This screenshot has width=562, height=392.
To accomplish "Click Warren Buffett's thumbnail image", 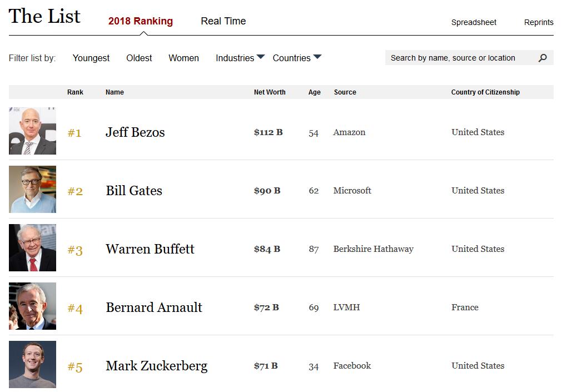I will click(32, 248).
